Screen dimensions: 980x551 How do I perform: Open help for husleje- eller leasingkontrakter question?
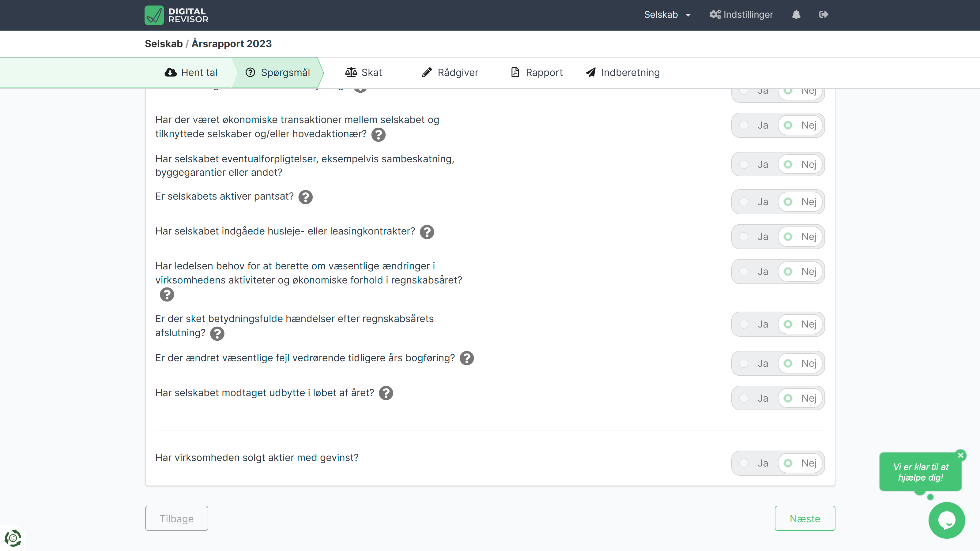pos(427,232)
